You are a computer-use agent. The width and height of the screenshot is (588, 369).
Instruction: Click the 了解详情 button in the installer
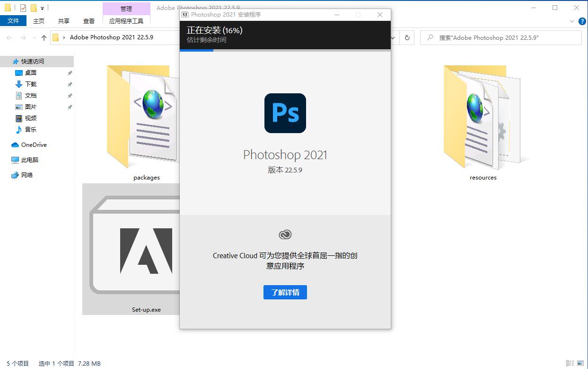point(285,292)
